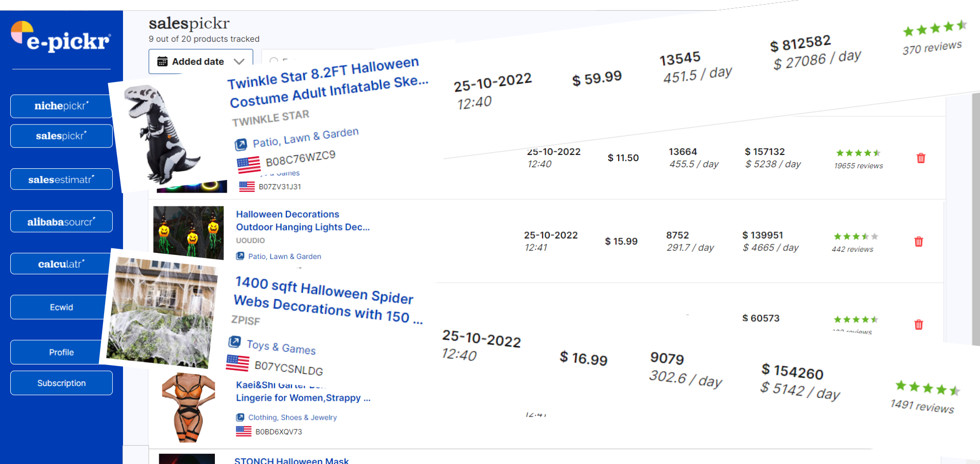Click the calendar icon in Added date
Screen dimensions: 980x464
tap(162, 62)
